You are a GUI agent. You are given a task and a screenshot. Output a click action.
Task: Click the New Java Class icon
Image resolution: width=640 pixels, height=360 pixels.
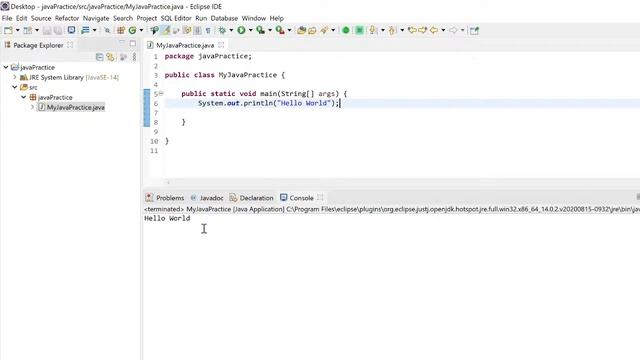tap(132, 30)
